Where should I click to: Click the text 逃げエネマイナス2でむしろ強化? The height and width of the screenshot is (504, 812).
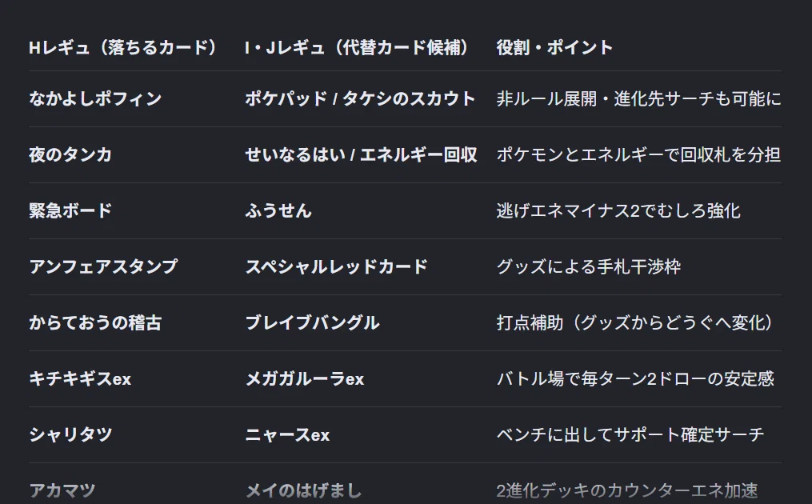[x=618, y=210]
